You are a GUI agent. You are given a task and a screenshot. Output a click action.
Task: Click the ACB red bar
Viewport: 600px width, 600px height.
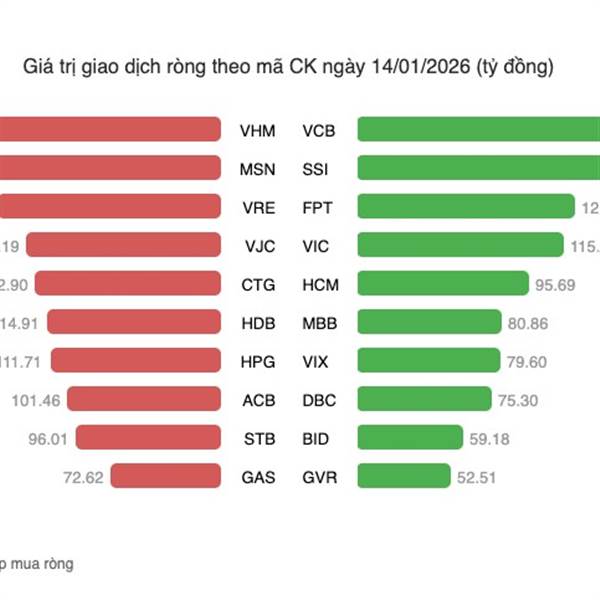click(146, 399)
